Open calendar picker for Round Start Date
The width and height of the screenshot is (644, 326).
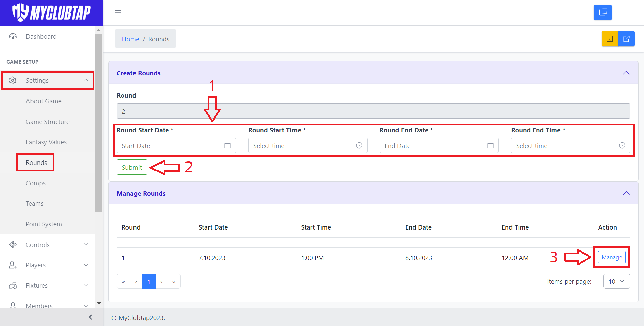[227, 146]
